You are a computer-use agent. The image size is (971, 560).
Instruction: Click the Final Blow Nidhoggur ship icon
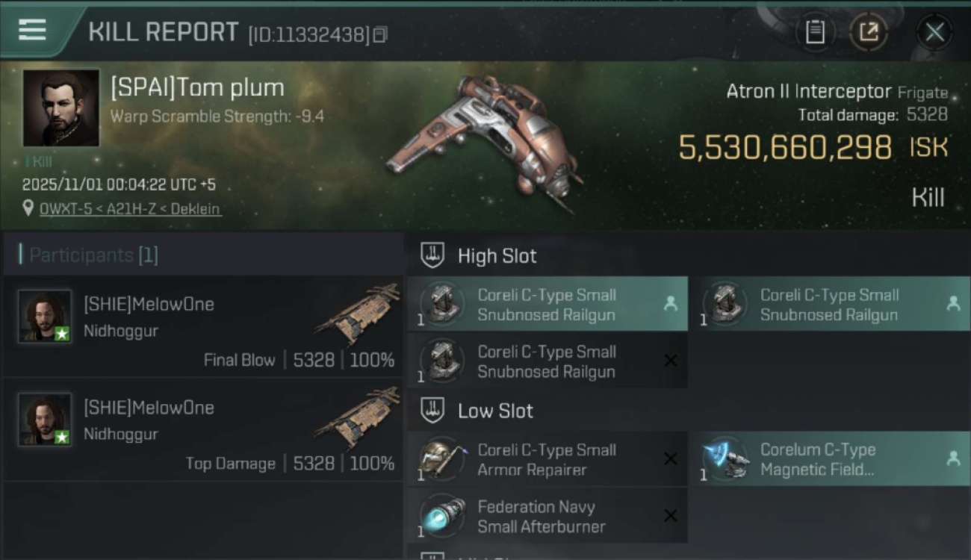point(357,314)
